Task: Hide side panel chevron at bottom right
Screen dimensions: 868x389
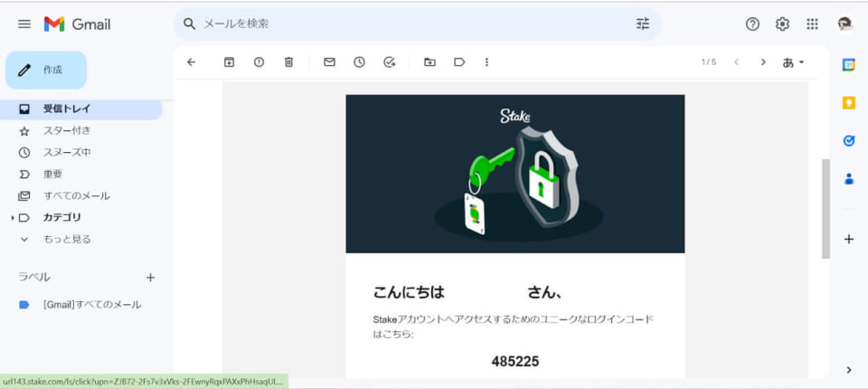Action: 849,370
